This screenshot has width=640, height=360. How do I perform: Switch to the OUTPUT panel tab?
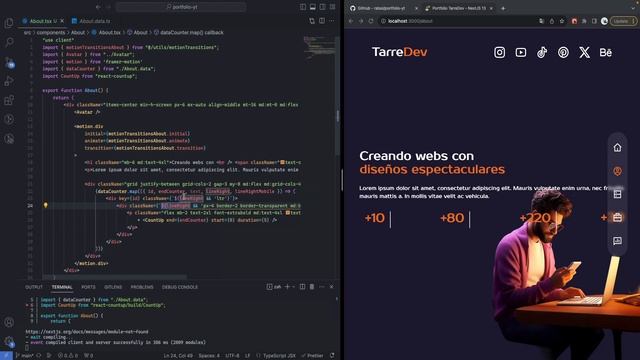coord(34,287)
